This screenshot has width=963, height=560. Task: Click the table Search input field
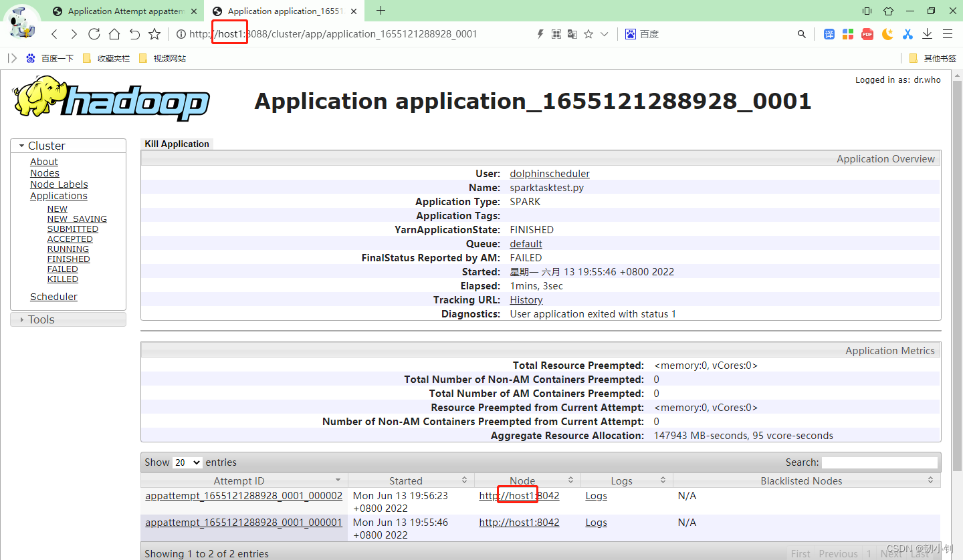tap(879, 462)
